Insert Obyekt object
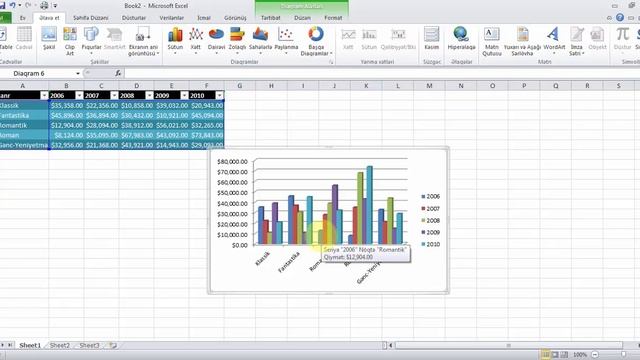 coord(597,39)
